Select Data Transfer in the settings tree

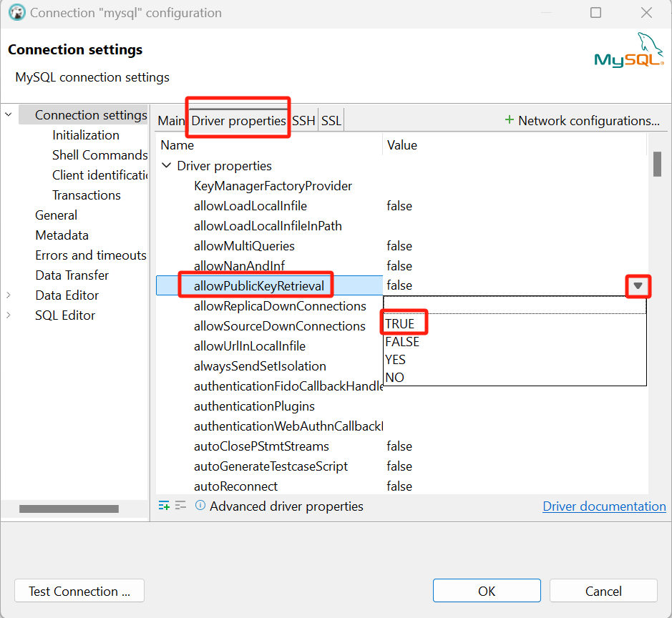(72, 275)
